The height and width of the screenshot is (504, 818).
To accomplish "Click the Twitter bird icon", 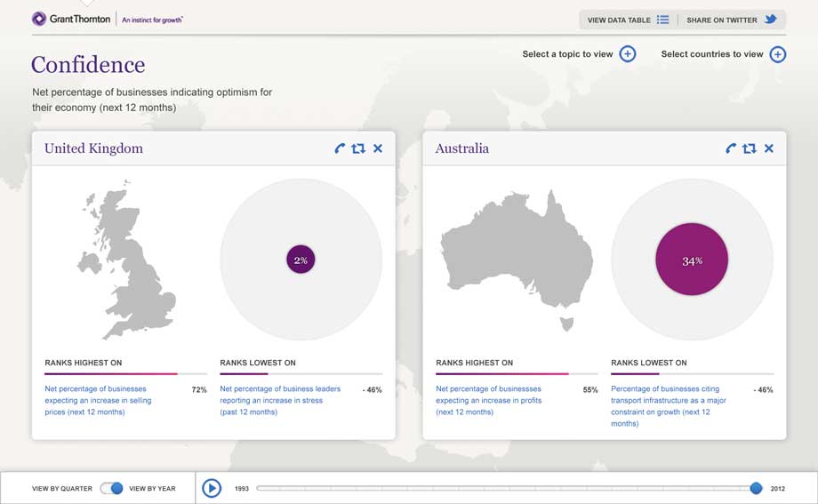I will coord(771,20).
